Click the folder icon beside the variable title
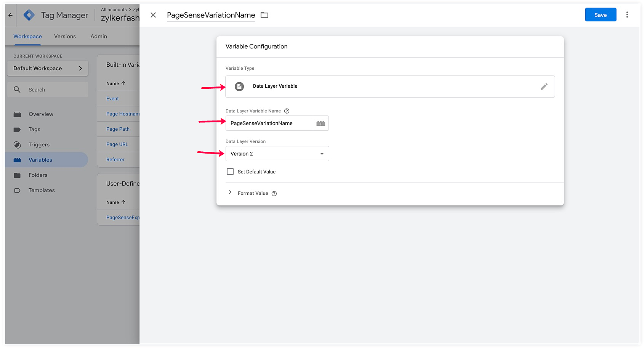This screenshot has height=348, width=644. point(264,15)
